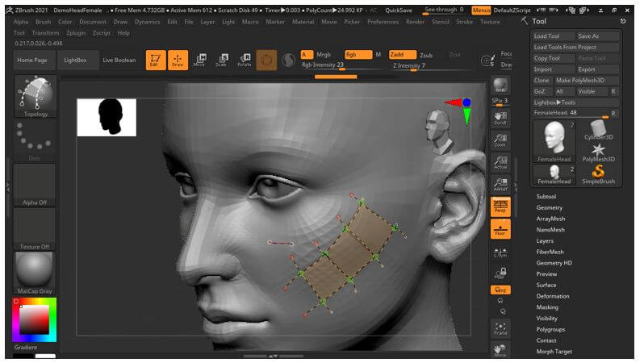The image size is (644, 363).
Task: Click the silhouette reference thumbnail
Action: (x=107, y=118)
